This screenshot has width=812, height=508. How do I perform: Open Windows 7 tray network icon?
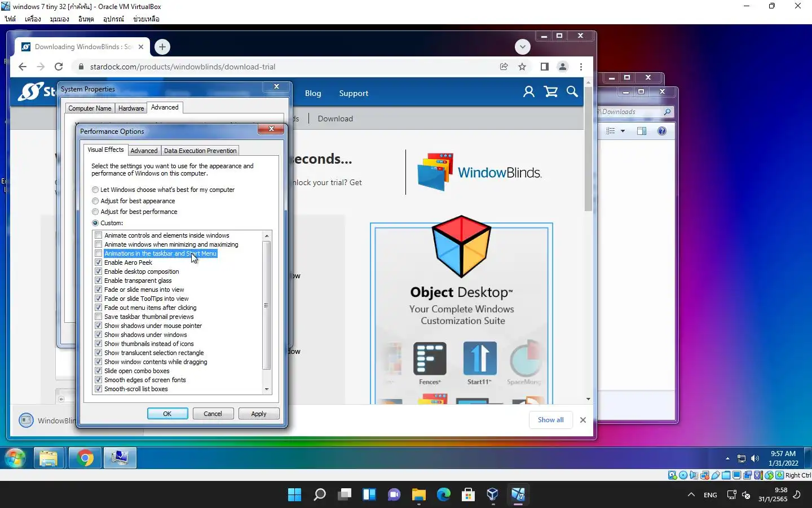pyautogui.click(x=742, y=458)
